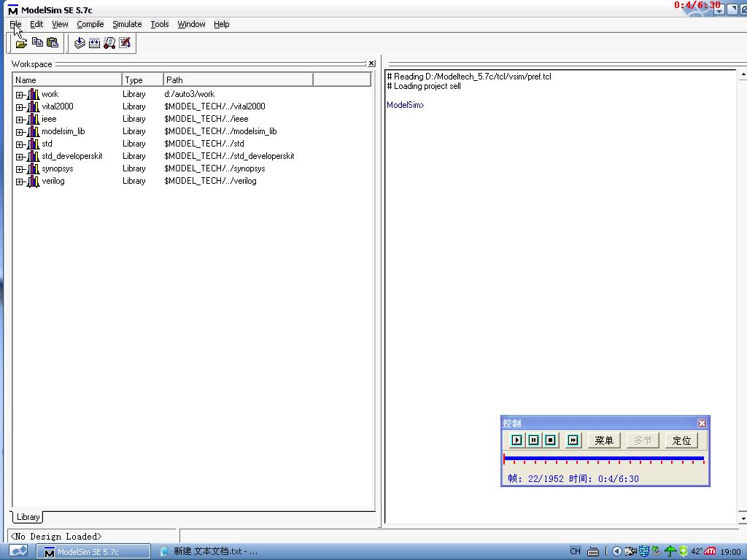
Task: Click the Simulate toolbar icon
Action: (x=109, y=43)
